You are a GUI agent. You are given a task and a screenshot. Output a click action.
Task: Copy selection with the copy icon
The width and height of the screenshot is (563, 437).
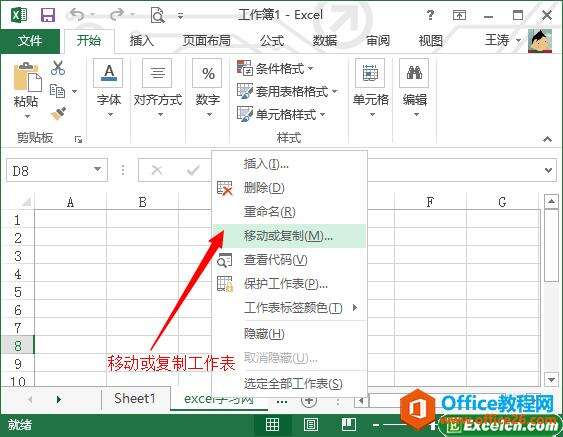(x=57, y=91)
